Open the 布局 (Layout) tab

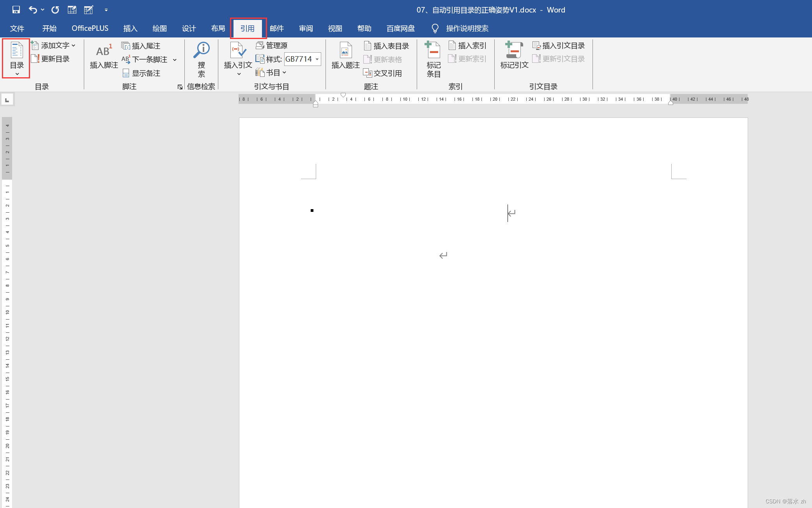[x=218, y=28]
